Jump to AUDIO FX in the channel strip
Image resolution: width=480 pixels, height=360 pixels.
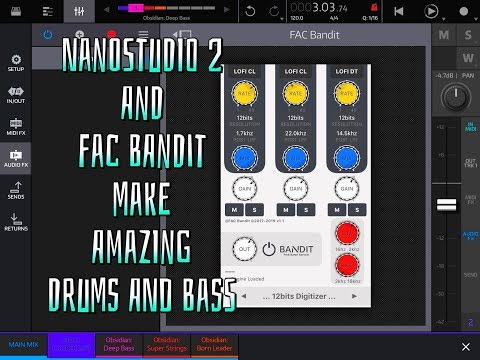[x=470, y=236]
